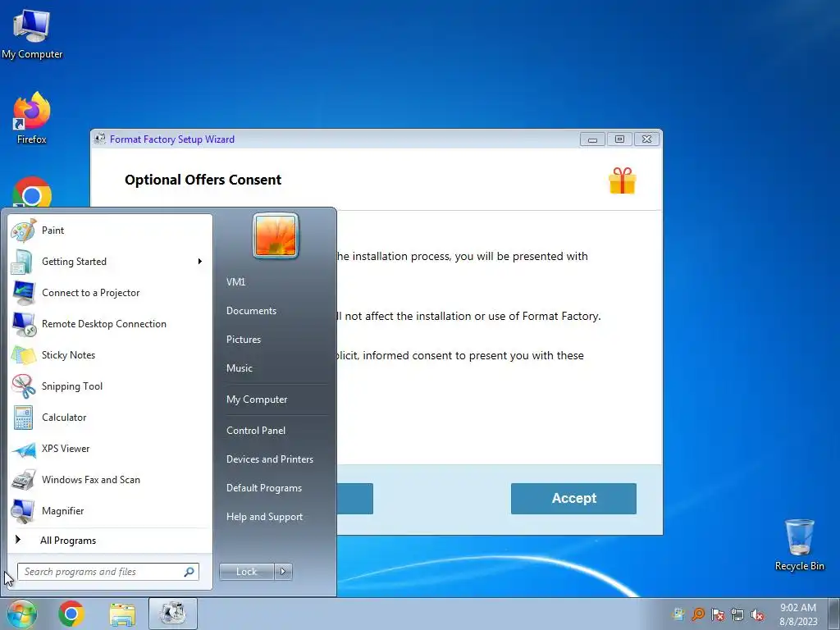Click the muted volume tray icon
The width and height of the screenshot is (840, 630).
[757, 614]
